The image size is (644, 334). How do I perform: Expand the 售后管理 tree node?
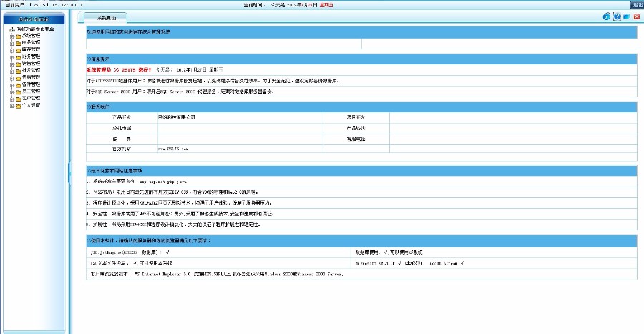click(x=12, y=79)
